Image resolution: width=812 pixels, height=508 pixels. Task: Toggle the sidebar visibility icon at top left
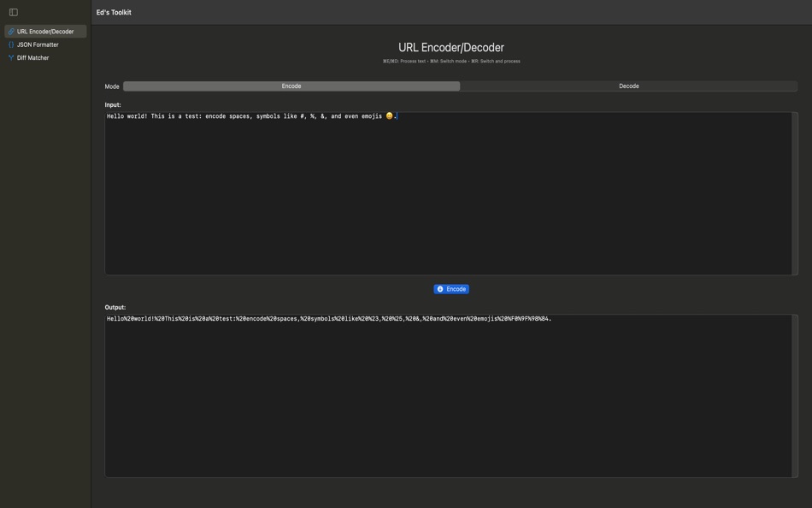11,11
